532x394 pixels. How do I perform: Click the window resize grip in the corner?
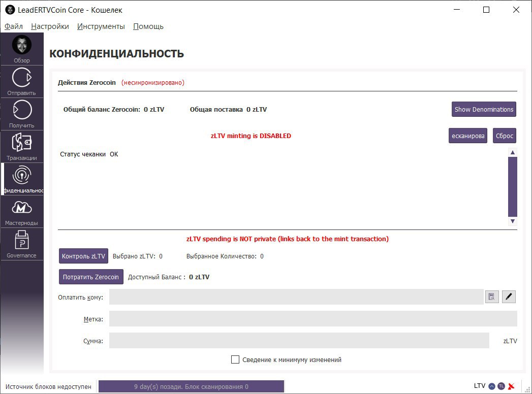coord(527,389)
